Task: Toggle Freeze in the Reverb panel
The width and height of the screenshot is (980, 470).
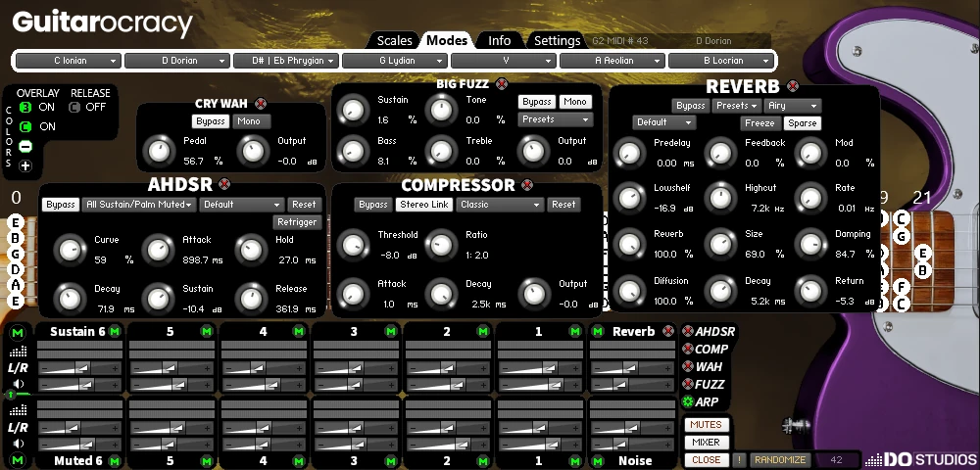Action: (x=760, y=123)
